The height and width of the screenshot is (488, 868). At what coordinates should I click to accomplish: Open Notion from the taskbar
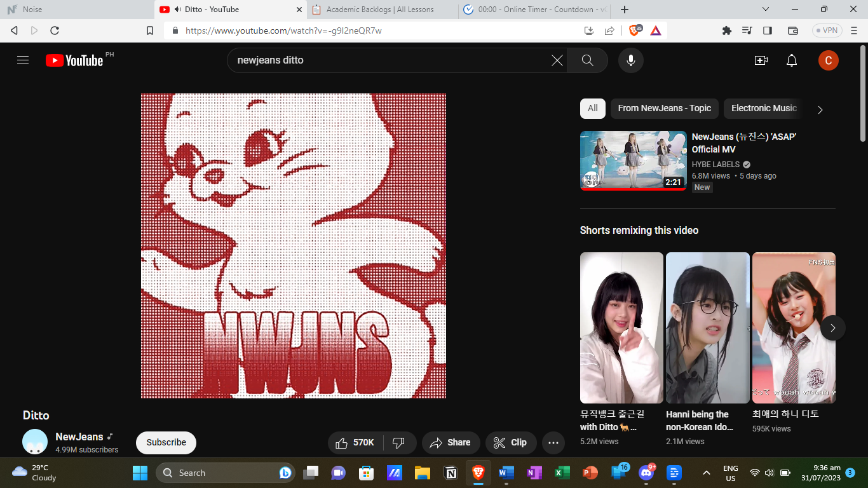(x=451, y=473)
